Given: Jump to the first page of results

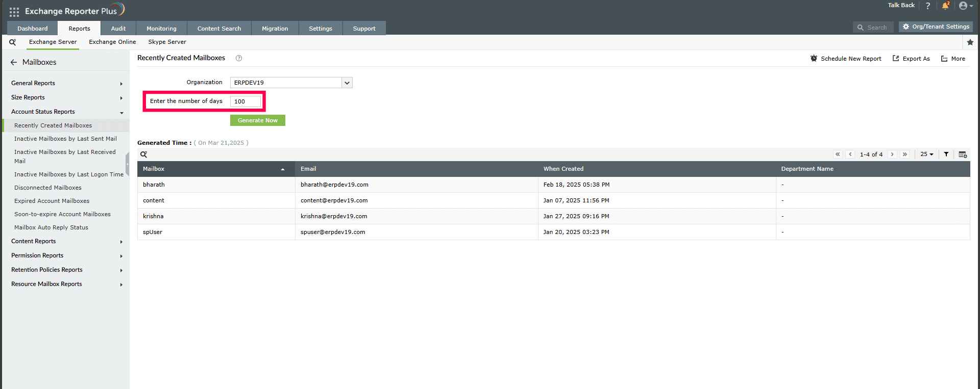Looking at the screenshot, I should point(838,154).
